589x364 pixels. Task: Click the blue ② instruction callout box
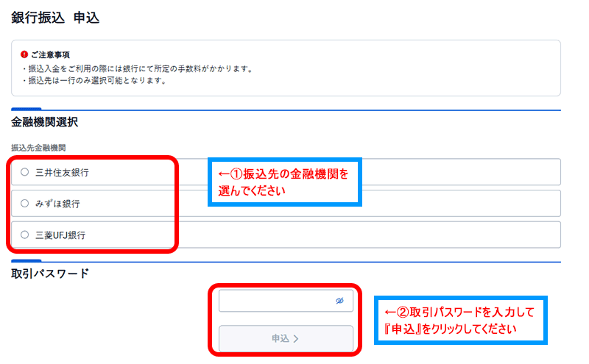pyautogui.click(x=459, y=320)
